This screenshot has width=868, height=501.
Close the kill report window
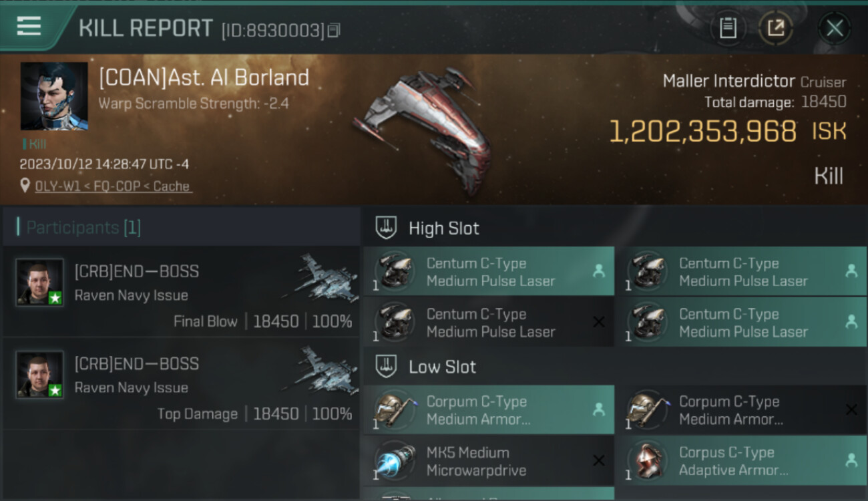835,28
